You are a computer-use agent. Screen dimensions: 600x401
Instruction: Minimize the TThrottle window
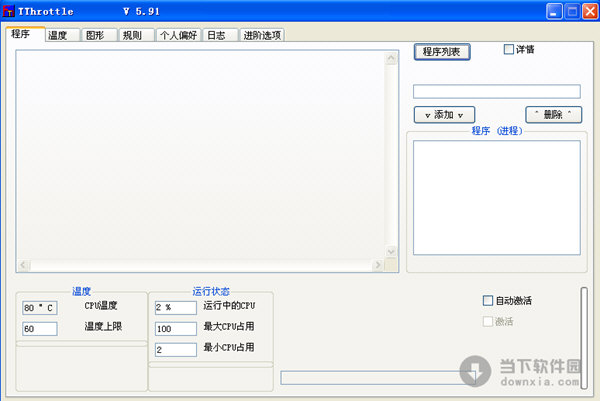click(x=554, y=11)
